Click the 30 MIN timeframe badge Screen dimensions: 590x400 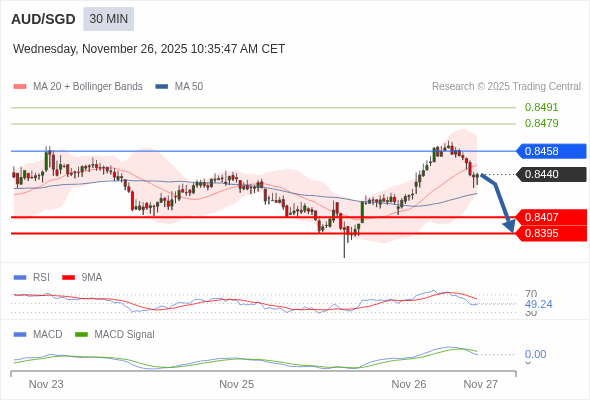pos(108,19)
